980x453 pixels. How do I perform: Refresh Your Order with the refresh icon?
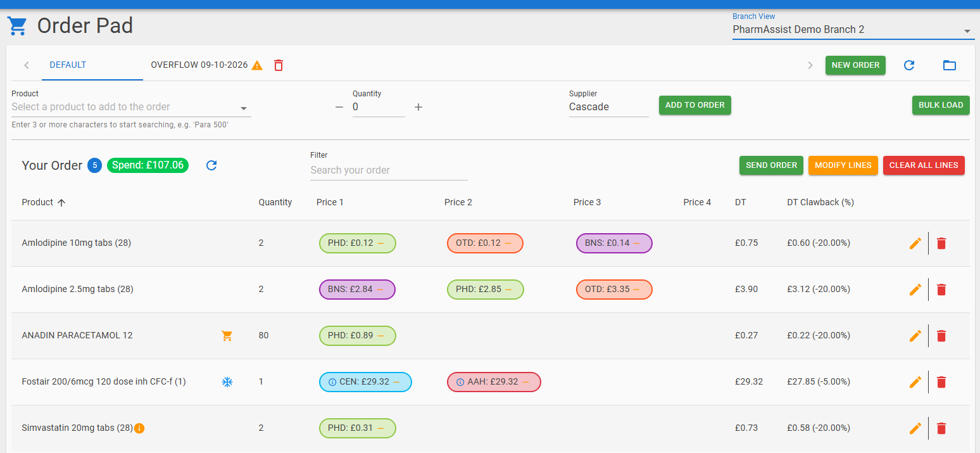click(x=212, y=165)
